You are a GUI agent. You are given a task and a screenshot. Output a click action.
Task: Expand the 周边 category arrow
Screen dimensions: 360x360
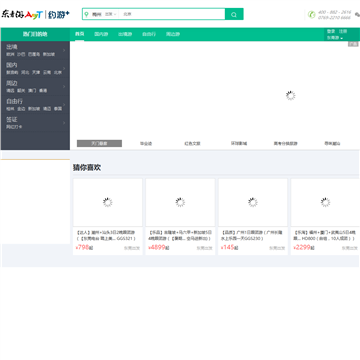64,86
